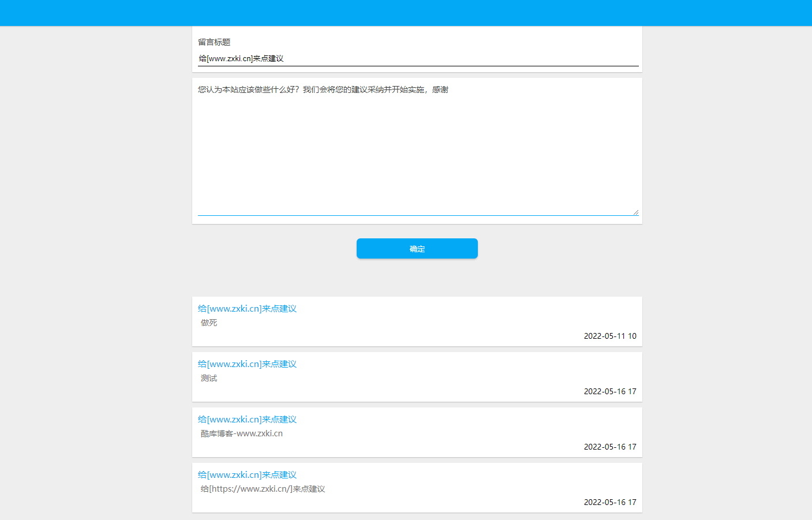Open the title link above 酷库博客 message
The width and height of the screenshot is (812, 520).
click(247, 420)
